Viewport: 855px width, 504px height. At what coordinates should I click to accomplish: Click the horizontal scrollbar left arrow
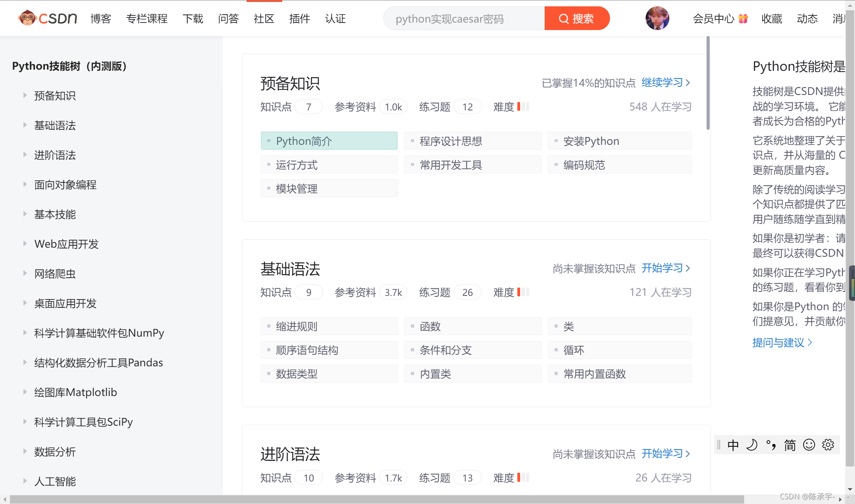(4, 499)
